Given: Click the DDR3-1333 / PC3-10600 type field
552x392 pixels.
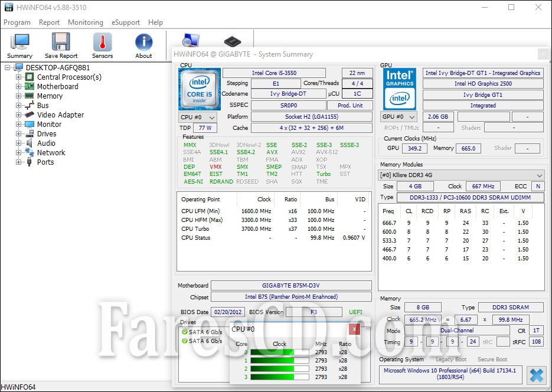Looking at the screenshot, I should coord(470,197).
